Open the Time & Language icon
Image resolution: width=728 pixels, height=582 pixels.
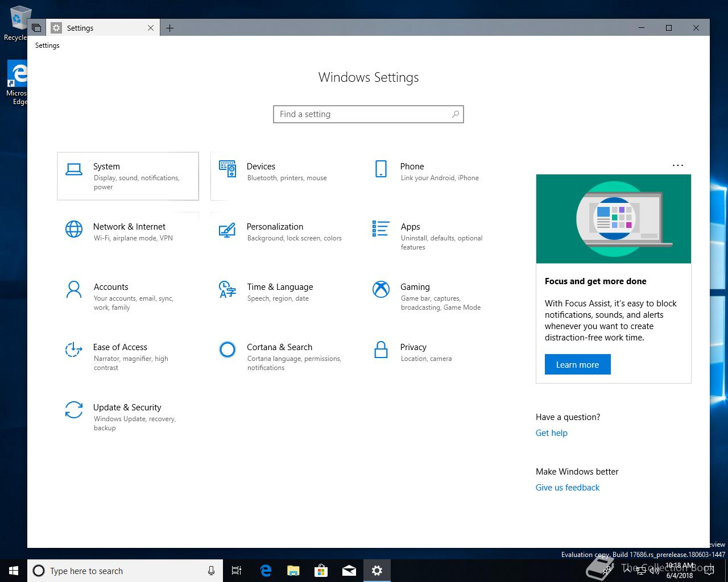[227, 289]
